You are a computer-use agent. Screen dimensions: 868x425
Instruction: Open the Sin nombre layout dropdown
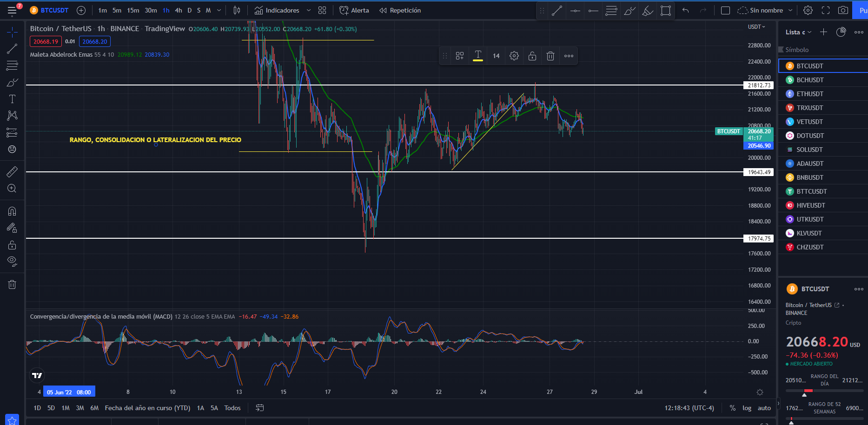click(x=790, y=10)
